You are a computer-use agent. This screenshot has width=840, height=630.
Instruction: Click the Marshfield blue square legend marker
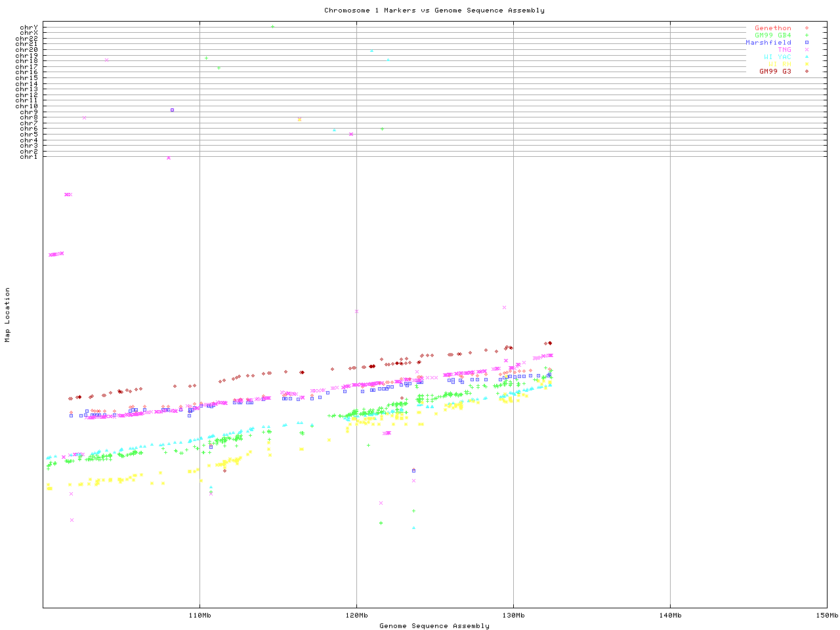click(807, 43)
